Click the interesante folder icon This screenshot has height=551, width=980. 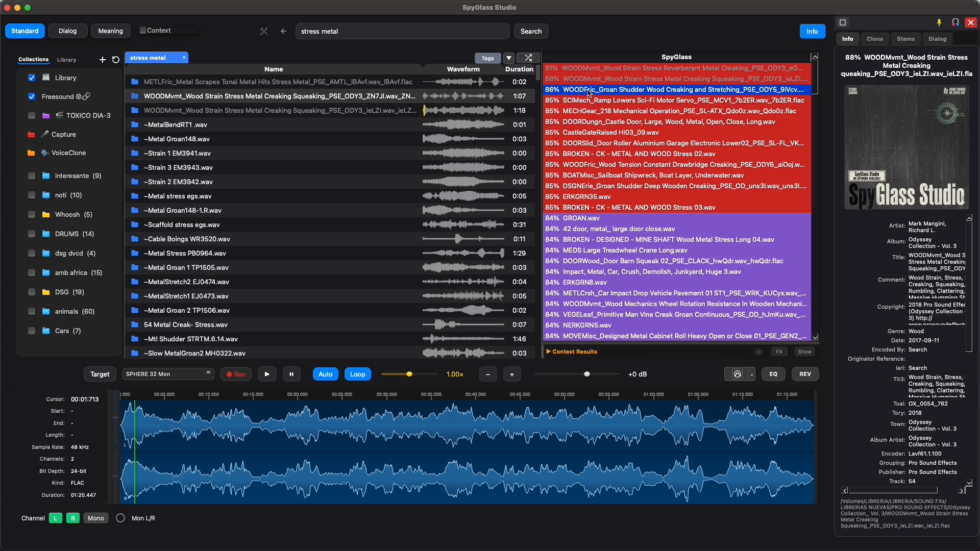point(46,176)
